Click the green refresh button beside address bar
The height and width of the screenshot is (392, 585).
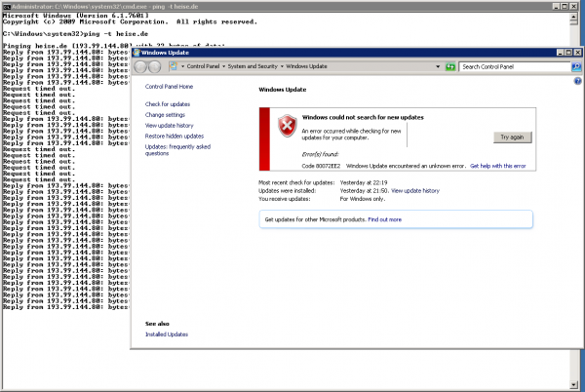(x=450, y=66)
